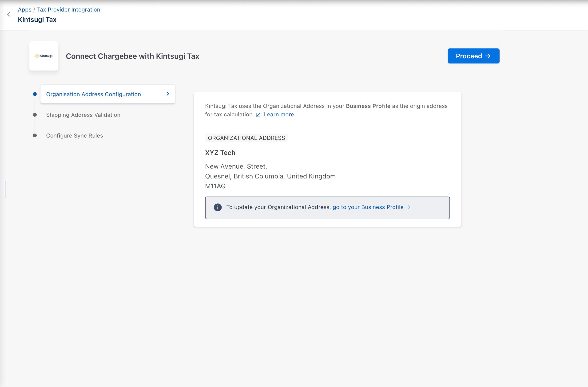The width and height of the screenshot is (588, 387).
Task: Click the Kintsugi logo thumbnail
Action: [x=44, y=56]
